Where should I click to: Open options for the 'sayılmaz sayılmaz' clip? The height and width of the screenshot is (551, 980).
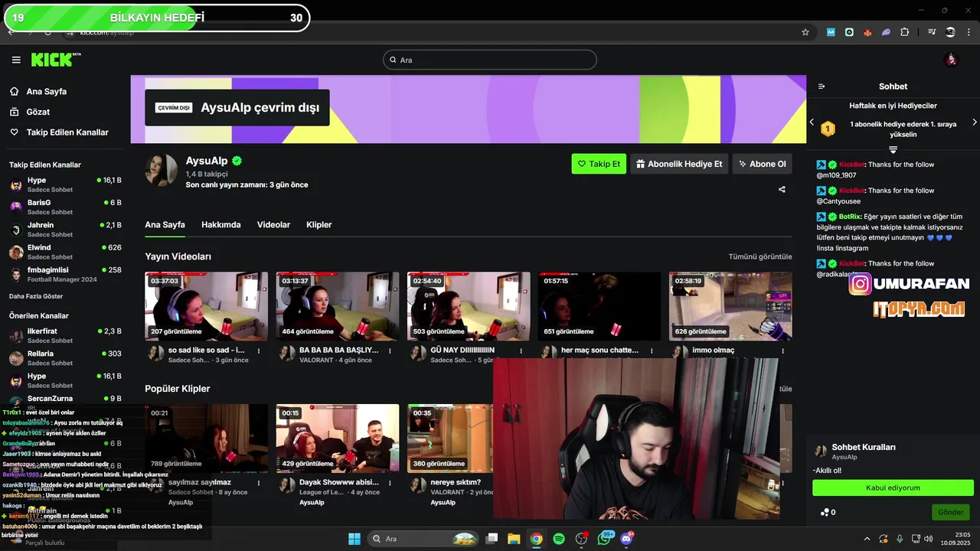point(259,484)
